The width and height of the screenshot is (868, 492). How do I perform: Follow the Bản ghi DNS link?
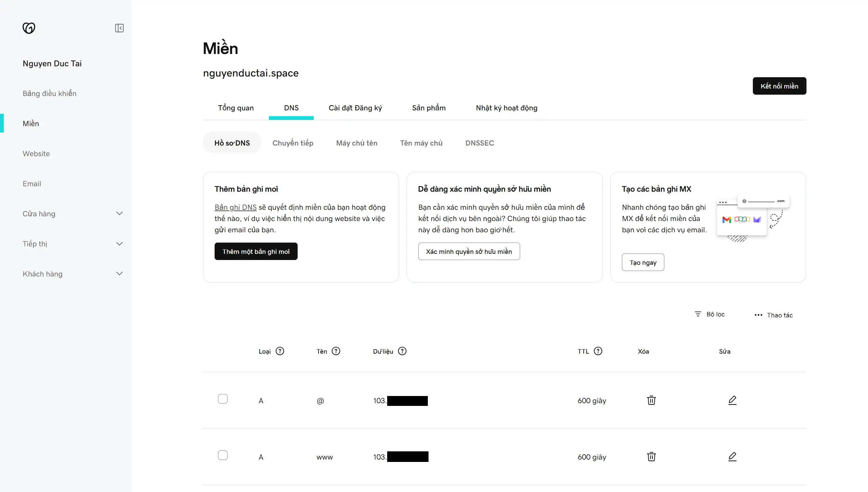(x=235, y=207)
